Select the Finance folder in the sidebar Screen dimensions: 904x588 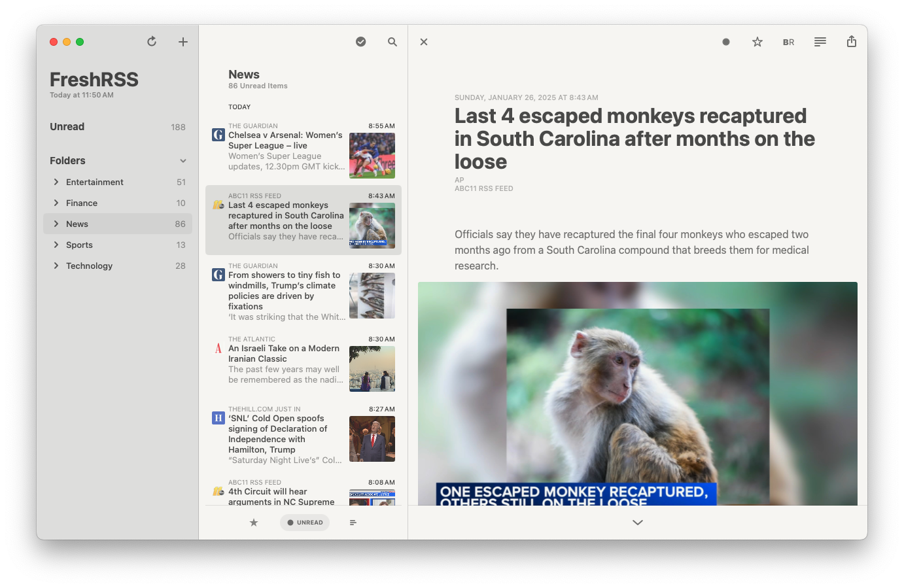tap(80, 203)
